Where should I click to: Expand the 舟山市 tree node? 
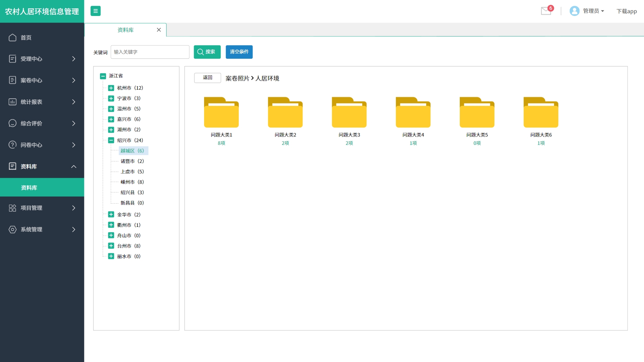click(x=111, y=235)
